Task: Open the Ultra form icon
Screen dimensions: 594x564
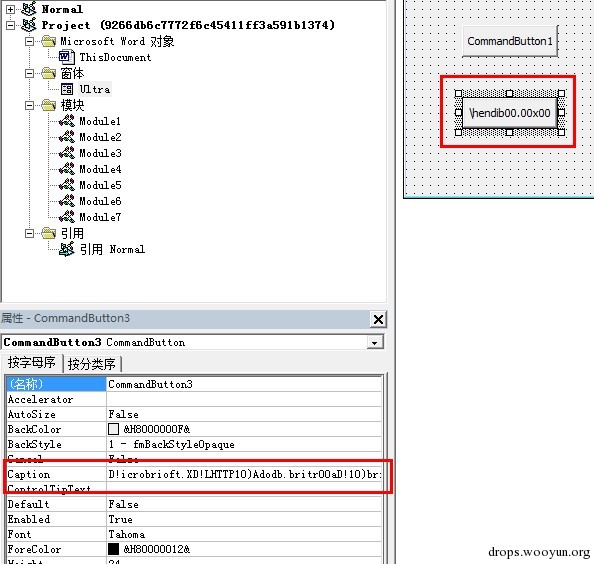Action: click(x=67, y=89)
